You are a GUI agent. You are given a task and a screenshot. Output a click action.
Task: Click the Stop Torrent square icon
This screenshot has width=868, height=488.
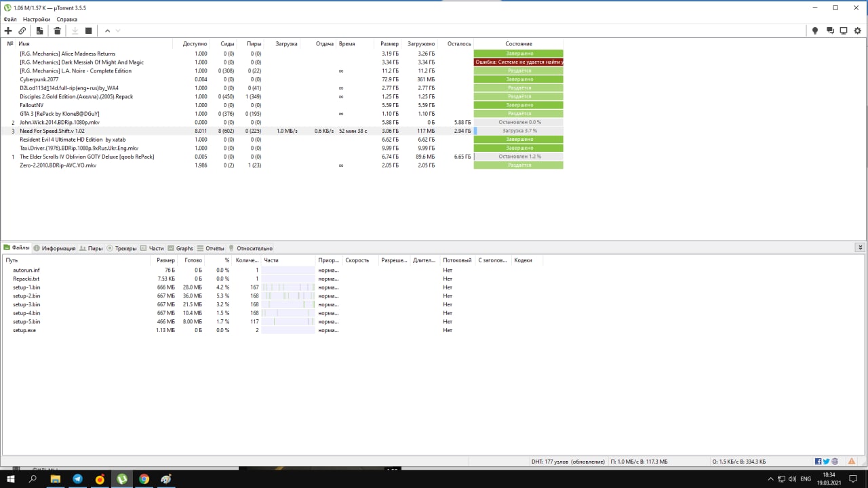[x=88, y=30]
